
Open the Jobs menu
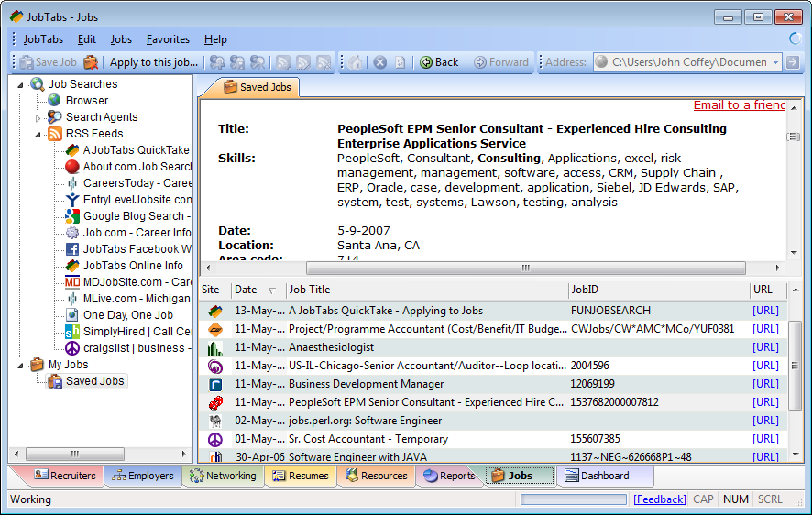tap(121, 39)
